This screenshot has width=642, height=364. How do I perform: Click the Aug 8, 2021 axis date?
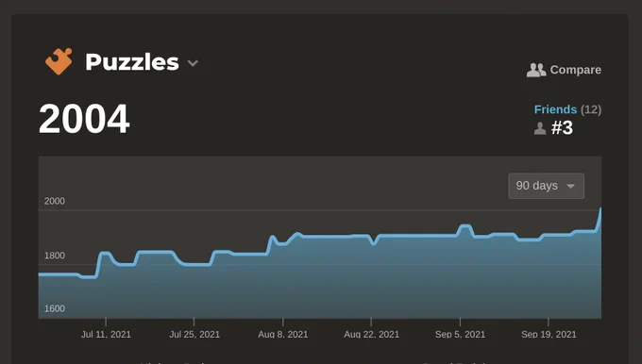[283, 334]
